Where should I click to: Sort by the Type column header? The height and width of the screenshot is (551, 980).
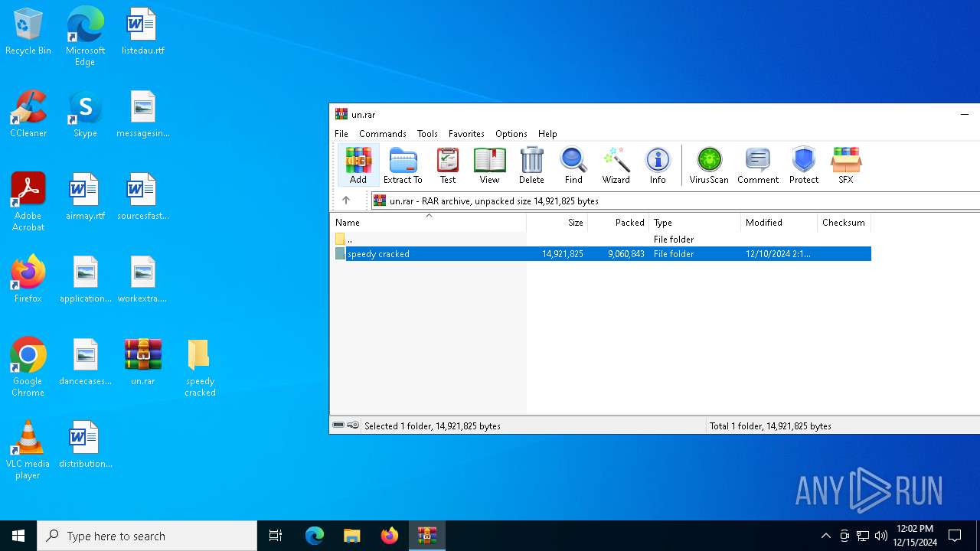pyautogui.click(x=695, y=223)
